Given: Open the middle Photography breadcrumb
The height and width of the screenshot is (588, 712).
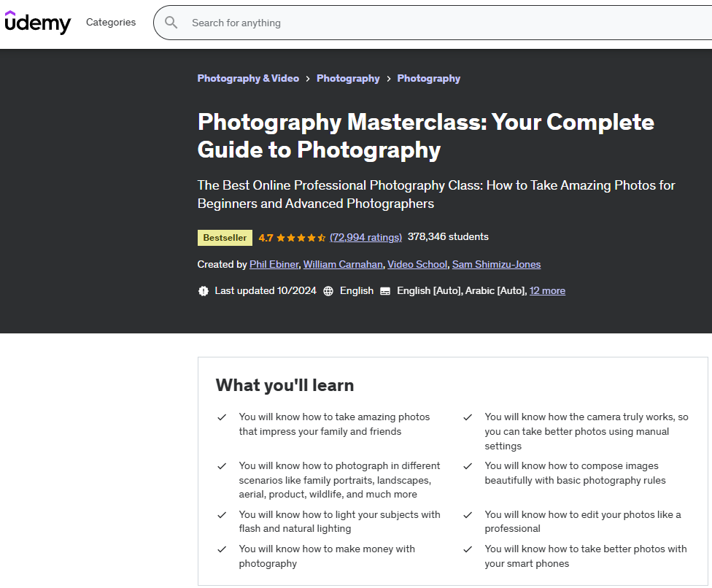Looking at the screenshot, I should 348,79.
